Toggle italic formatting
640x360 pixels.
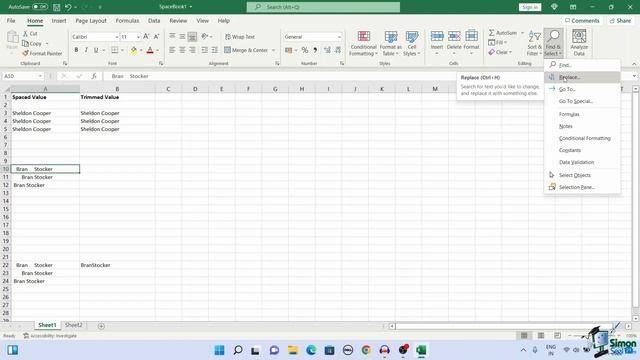tap(86, 50)
